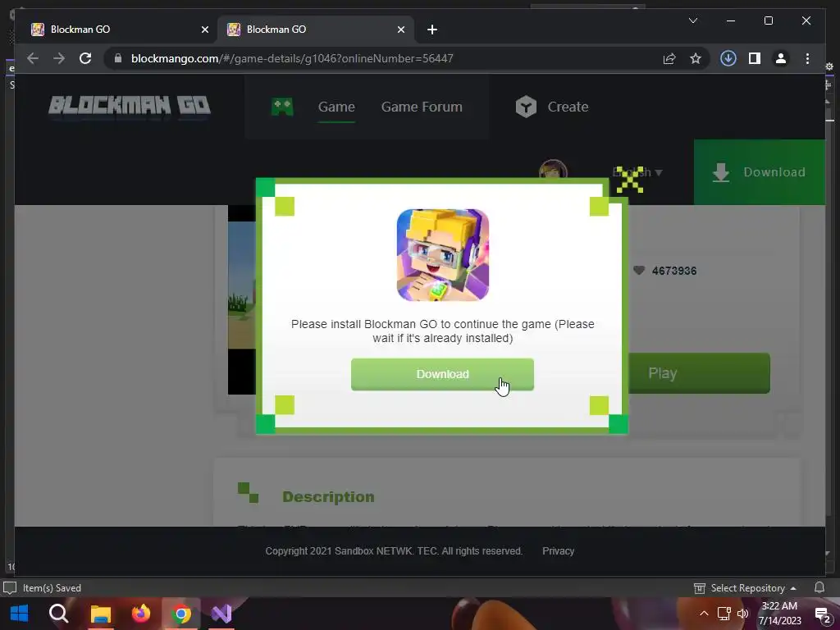Open the Game navigation tab

coord(336,107)
